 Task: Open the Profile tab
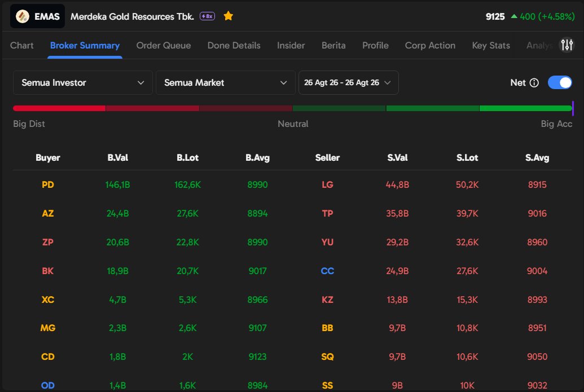(375, 46)
